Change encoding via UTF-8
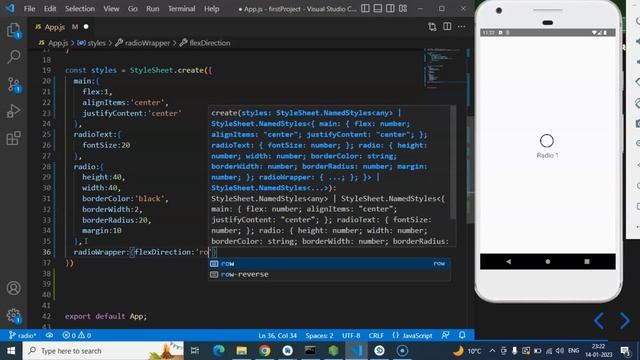This screenshot has width=640, height=360. click(x=351, y=336)
